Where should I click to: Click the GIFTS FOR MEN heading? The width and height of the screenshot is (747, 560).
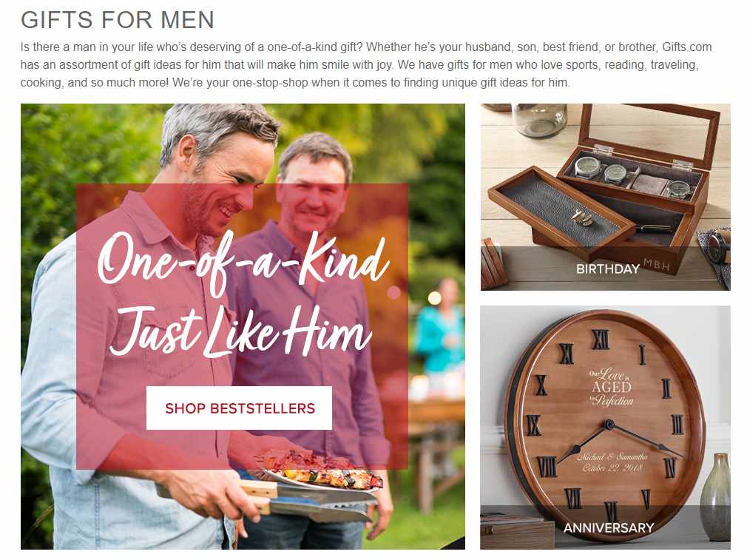click(117, 20)
